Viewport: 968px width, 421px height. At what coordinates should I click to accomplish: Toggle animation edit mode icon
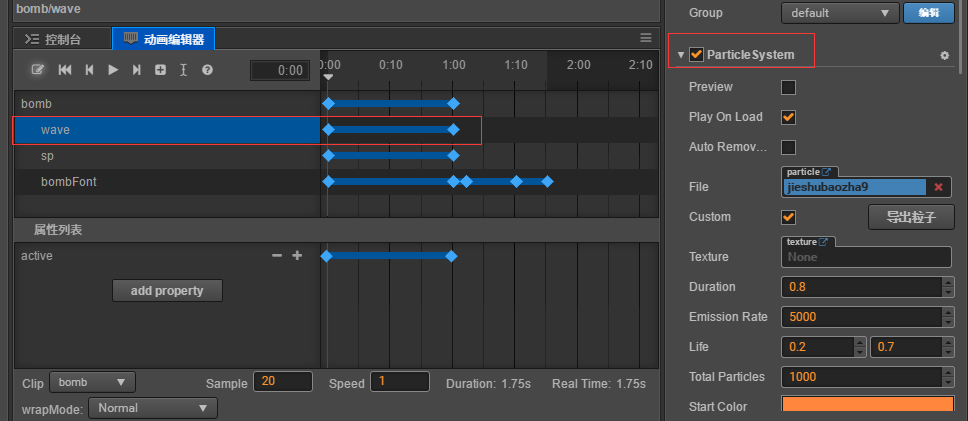coord(38,70)
